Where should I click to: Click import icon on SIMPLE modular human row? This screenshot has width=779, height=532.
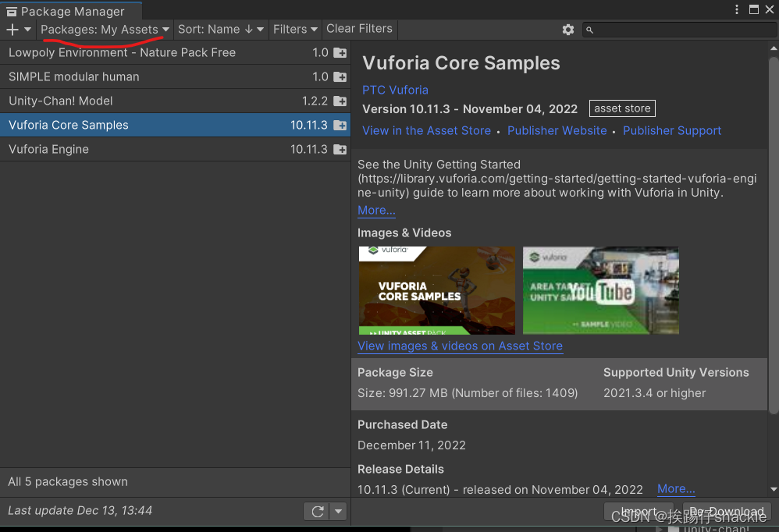tap(340, 77)
